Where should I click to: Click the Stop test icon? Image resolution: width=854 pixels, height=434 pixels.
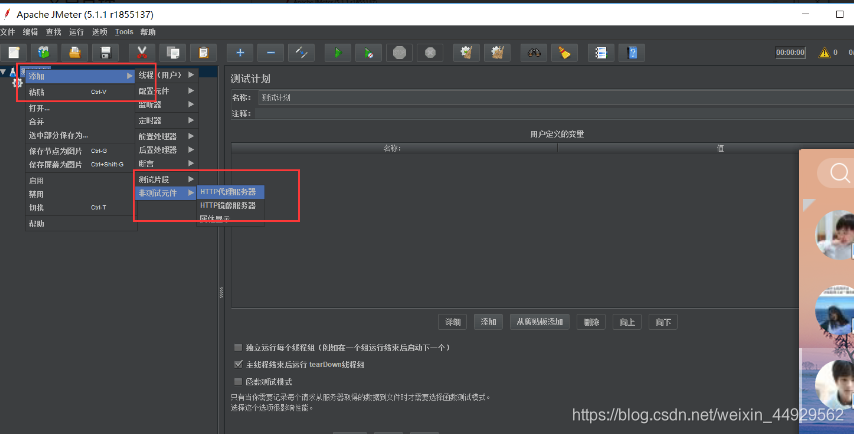click(x=399, y=52)
